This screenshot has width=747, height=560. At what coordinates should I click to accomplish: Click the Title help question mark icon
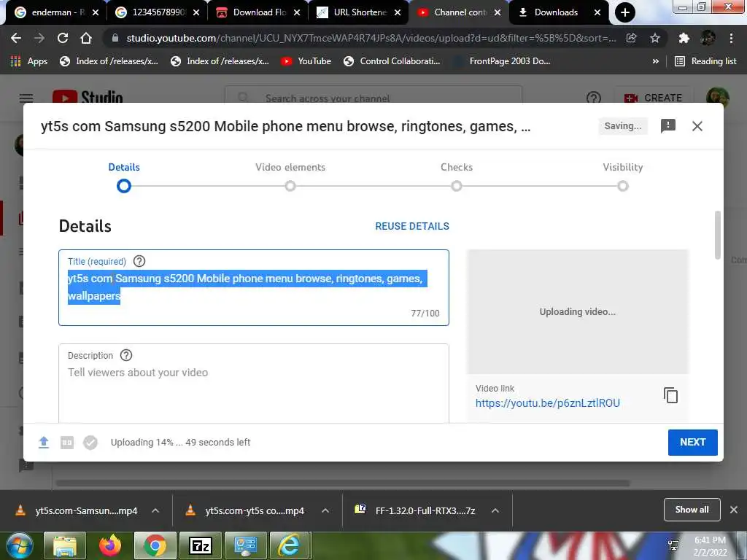[139, 261]
